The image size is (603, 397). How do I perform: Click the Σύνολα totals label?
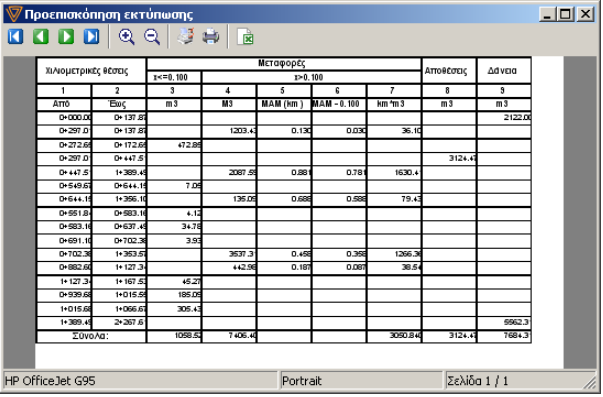[90, 336]
